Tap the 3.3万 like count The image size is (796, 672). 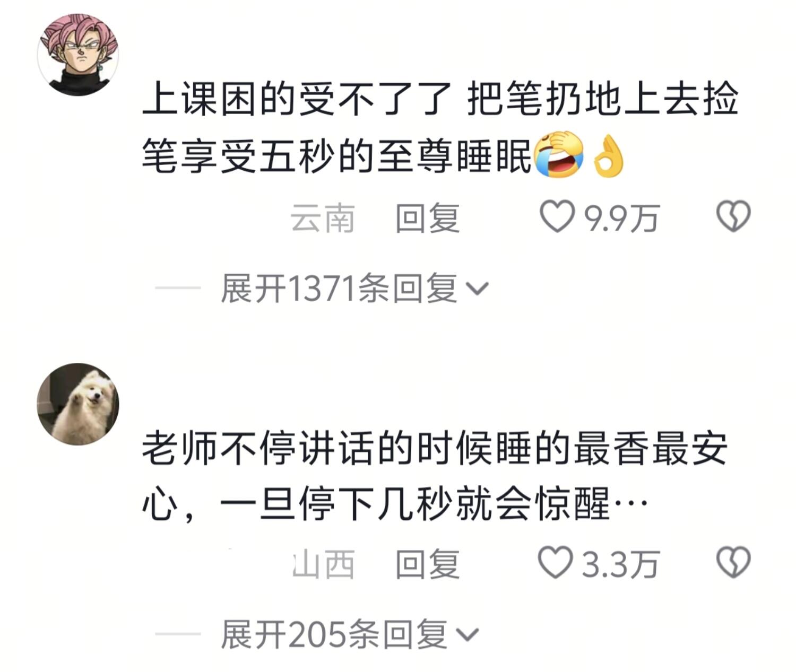point(620,563)
